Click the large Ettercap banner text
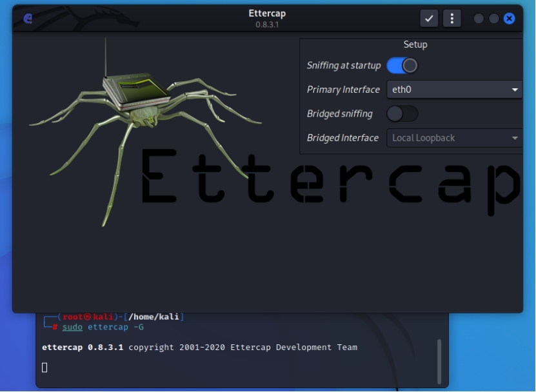 [329, 184]
